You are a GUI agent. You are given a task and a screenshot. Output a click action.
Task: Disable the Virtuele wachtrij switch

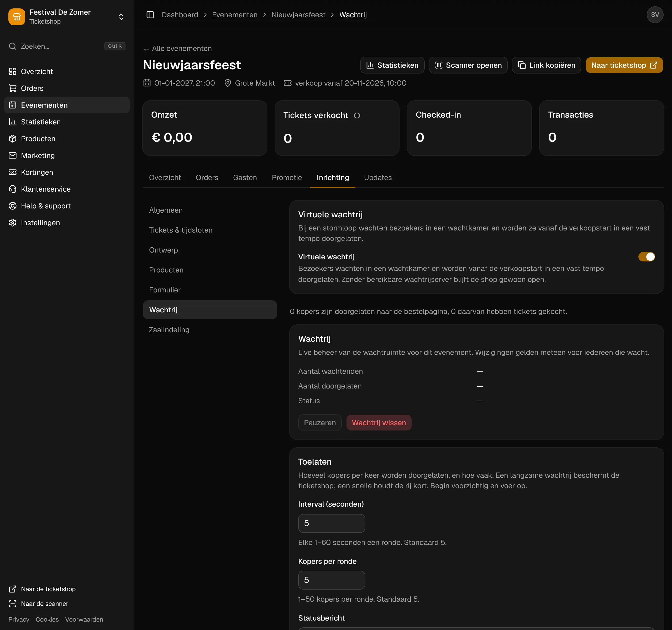(646, 257)
